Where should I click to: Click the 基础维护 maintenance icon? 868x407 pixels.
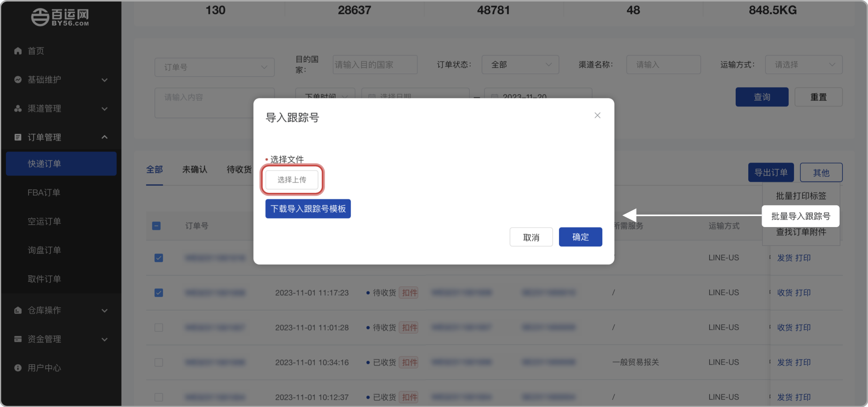coord(18,80)
